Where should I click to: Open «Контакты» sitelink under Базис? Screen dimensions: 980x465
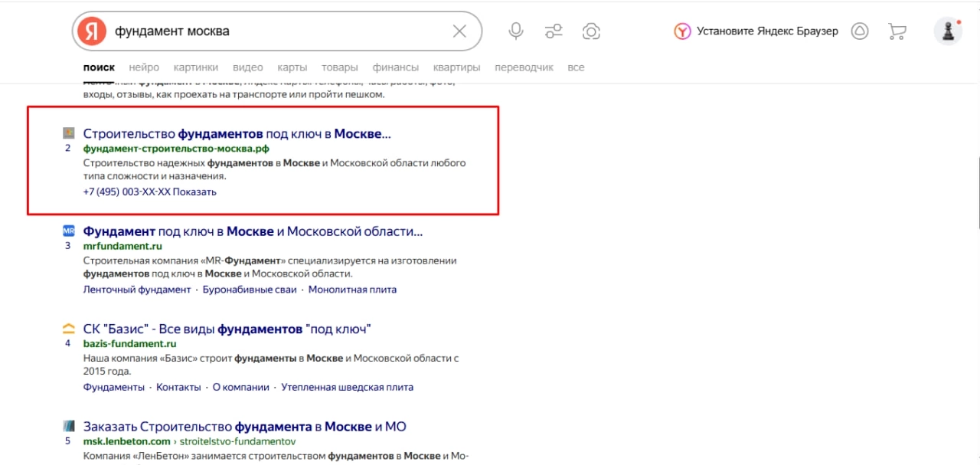[178, 387]
